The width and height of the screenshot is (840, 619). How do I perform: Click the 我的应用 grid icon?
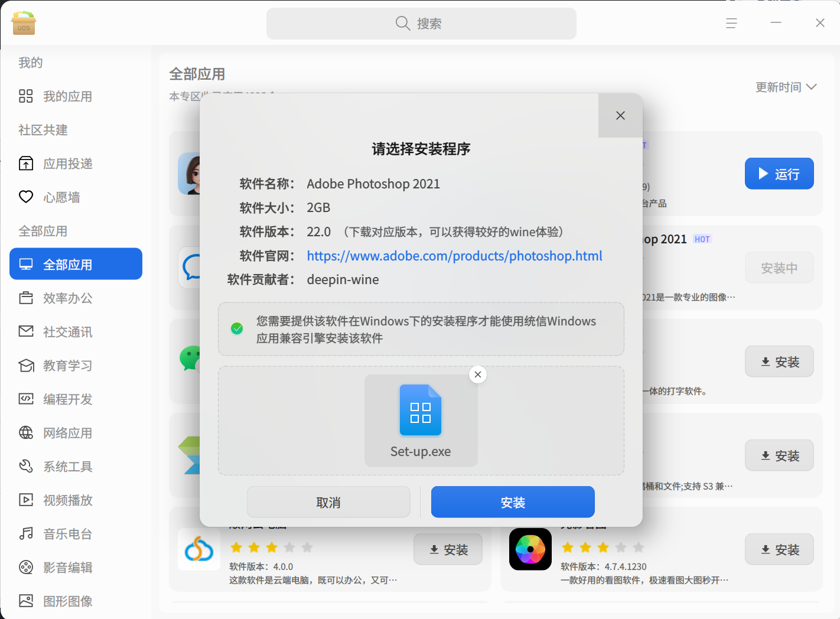(x=26, y=96)
